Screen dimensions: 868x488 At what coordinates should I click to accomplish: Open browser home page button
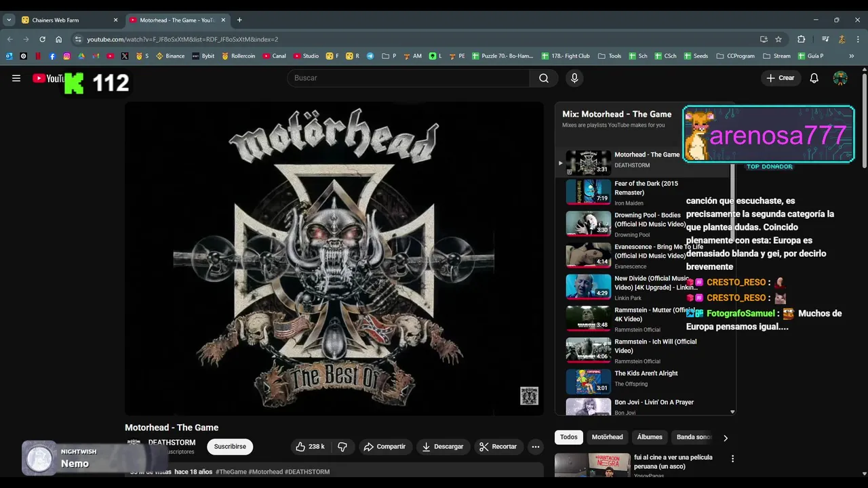(x=58, y=39)
